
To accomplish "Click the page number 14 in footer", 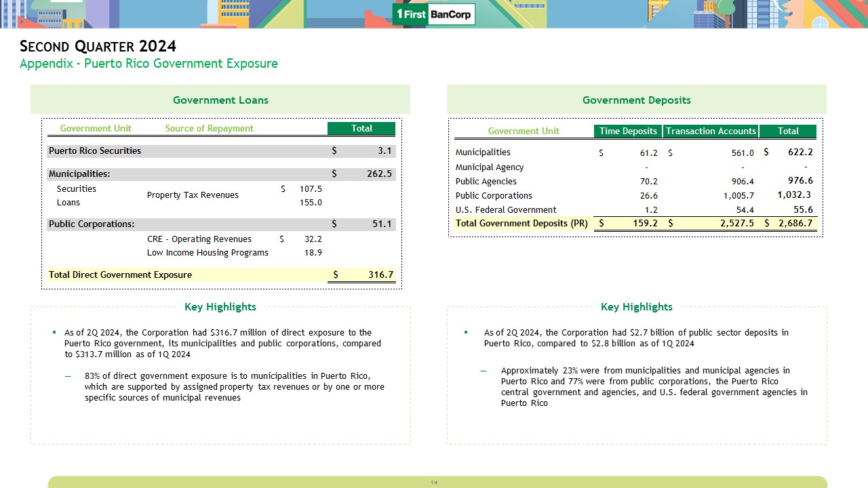I will (x=434, y=483).
